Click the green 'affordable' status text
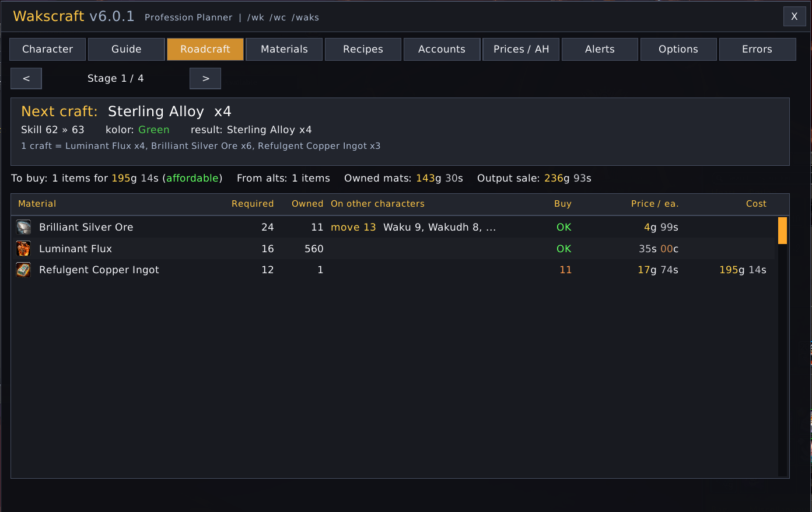 [192, 178]
